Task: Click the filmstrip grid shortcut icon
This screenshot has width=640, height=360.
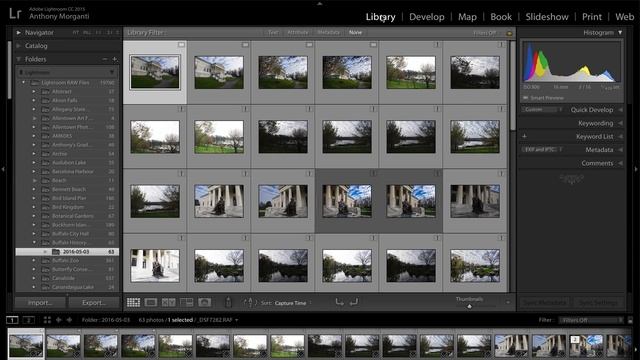Action: coord(47,320)
